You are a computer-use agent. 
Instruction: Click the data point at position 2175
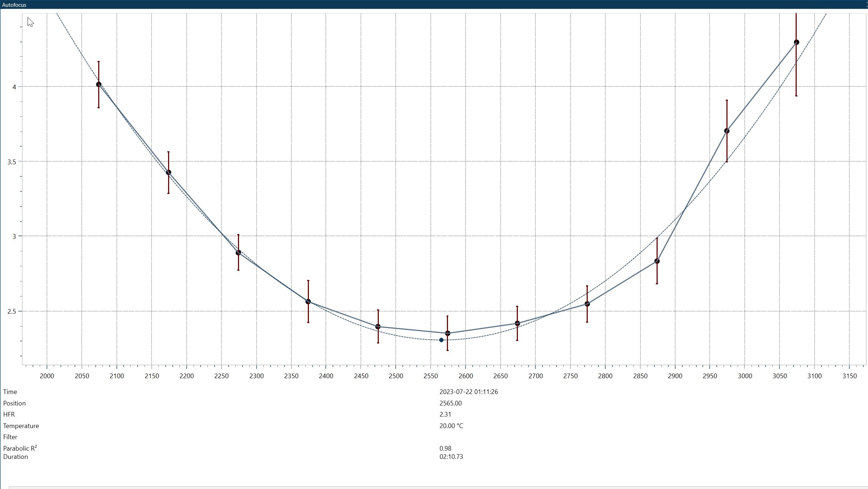tap(168, 172)
